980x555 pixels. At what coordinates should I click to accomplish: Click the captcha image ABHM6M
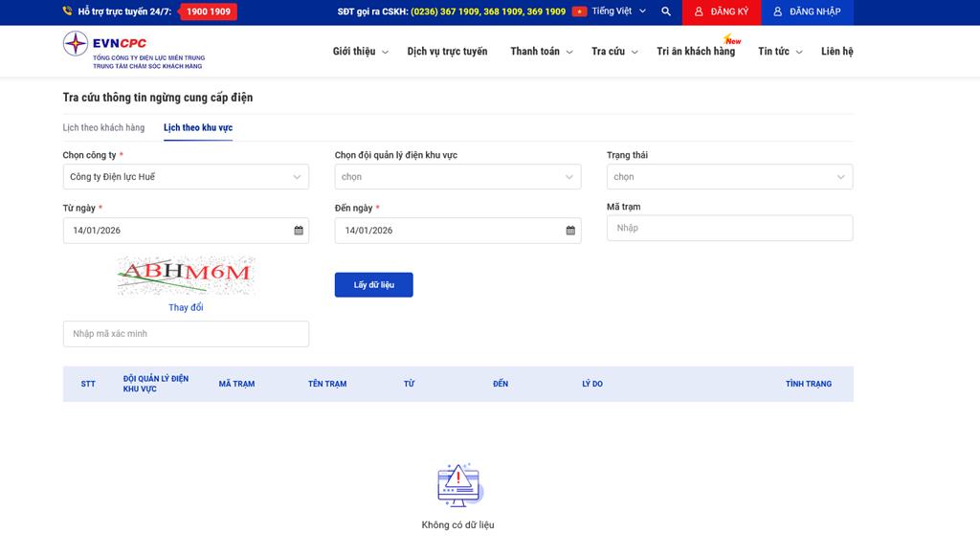(x=186, y=275)
